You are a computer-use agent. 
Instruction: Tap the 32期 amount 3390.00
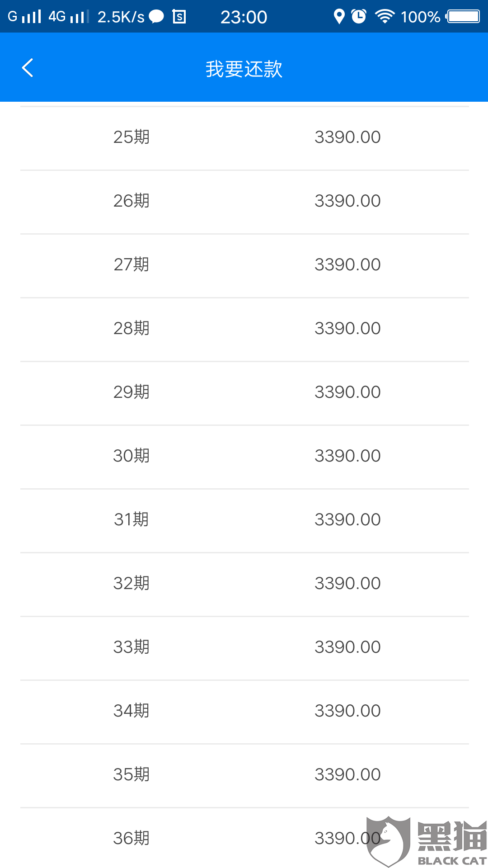click(x=347, y=584)
